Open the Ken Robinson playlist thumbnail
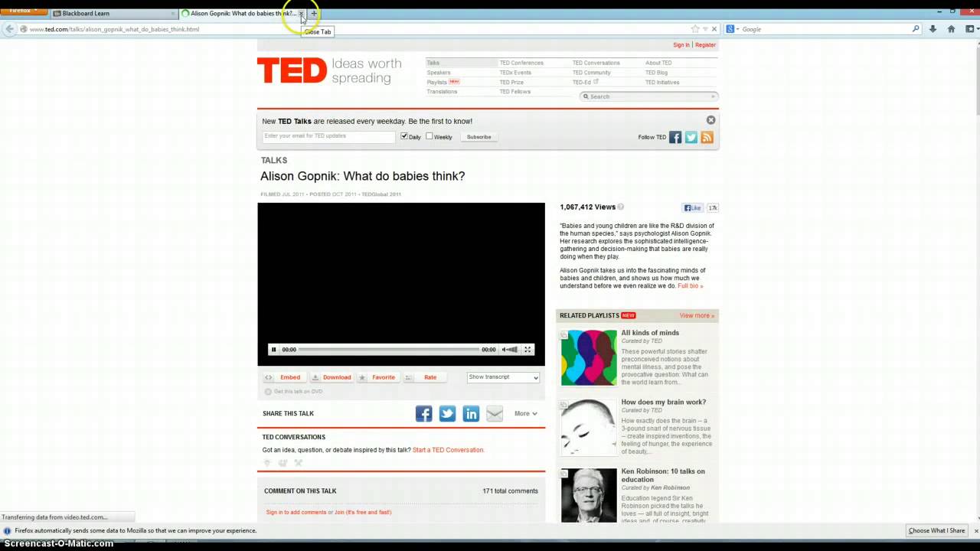The height and width of the screenshot is (551, 980). (x=589, y=495)
